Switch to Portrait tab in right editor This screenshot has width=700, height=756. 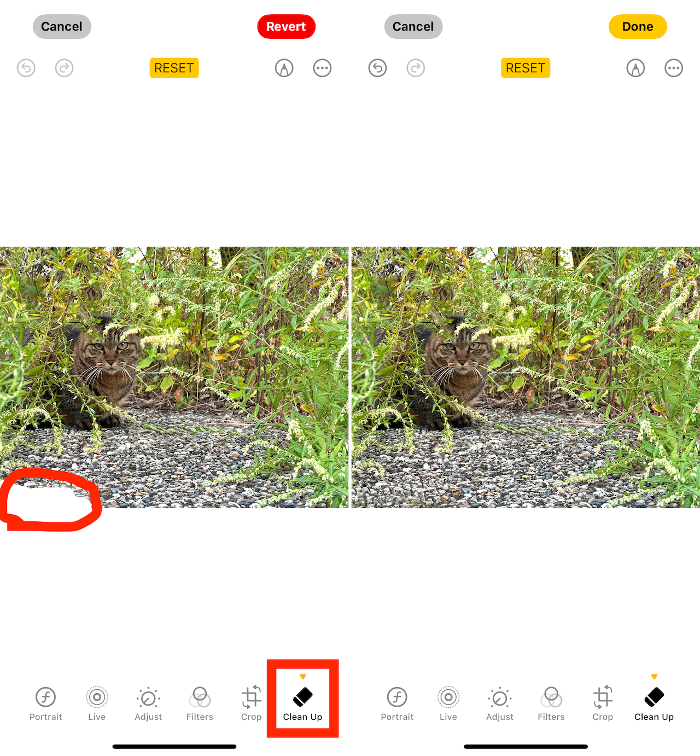[397, 703]
